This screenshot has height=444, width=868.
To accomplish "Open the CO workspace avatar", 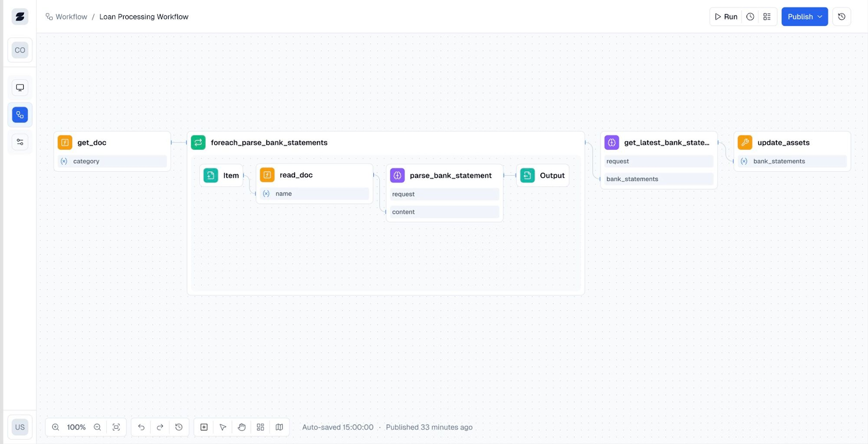I will tap(20, 50).
